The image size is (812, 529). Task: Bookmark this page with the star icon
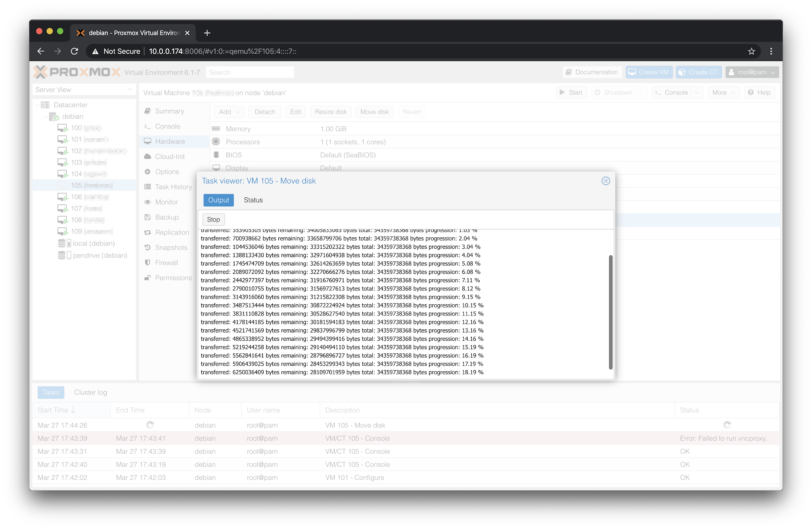[751, 51]
